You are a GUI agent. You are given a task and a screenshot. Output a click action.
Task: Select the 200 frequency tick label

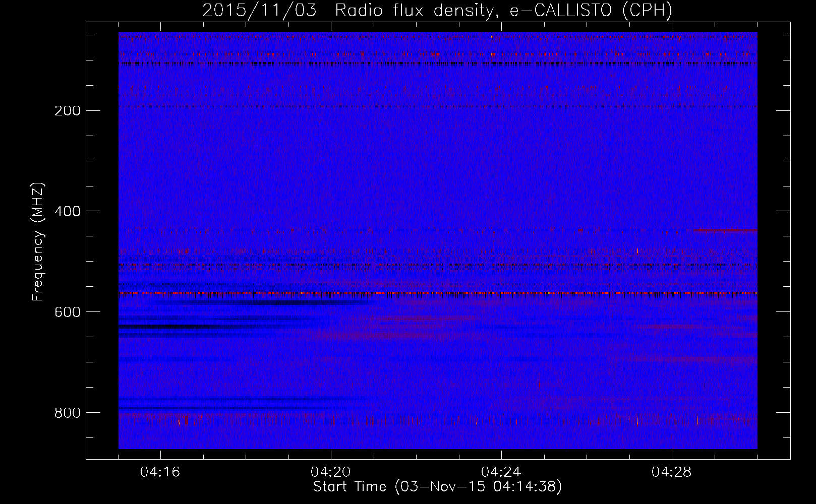pyautogui.click(x=68, y=110)
